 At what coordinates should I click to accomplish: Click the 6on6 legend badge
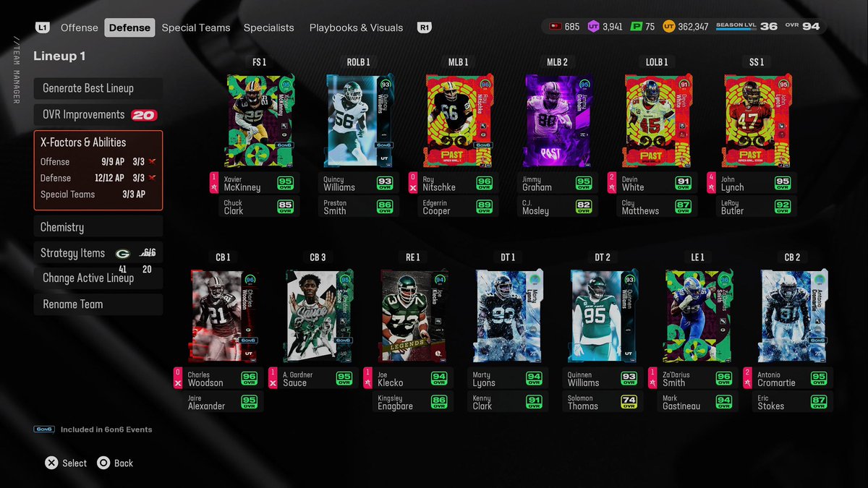click(x=44, y=429)
